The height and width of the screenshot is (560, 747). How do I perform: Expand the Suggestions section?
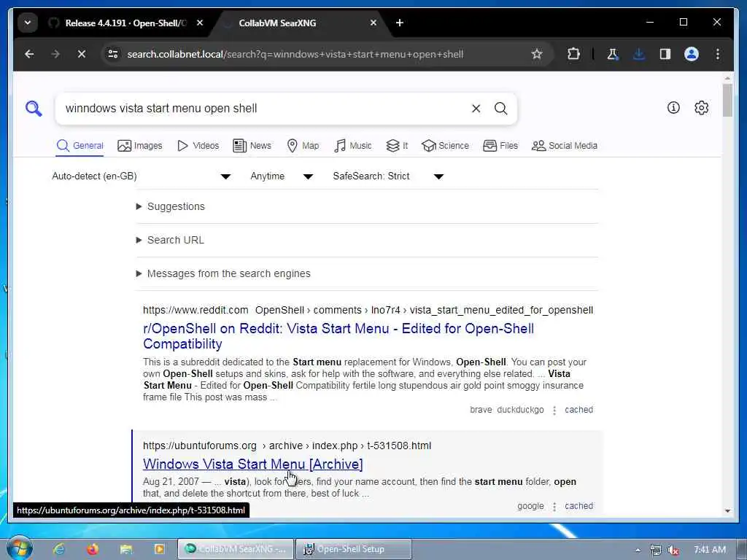pyautogui.click(x=171, y=206)
